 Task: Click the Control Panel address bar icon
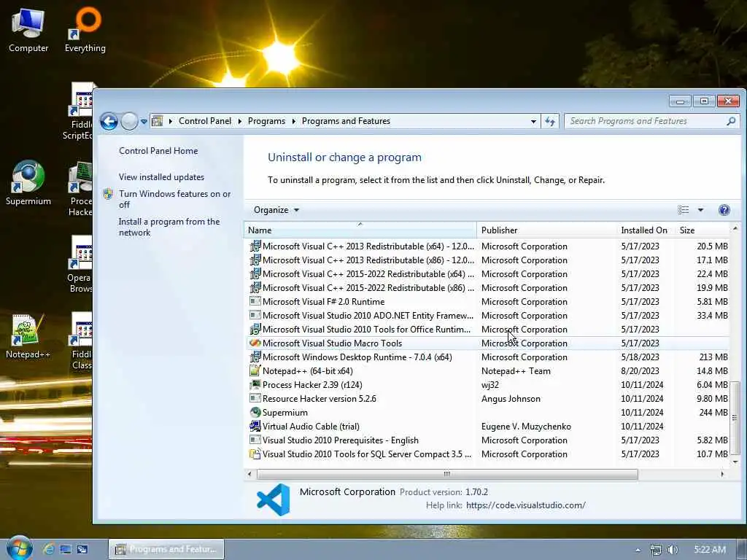pos(158,122)
